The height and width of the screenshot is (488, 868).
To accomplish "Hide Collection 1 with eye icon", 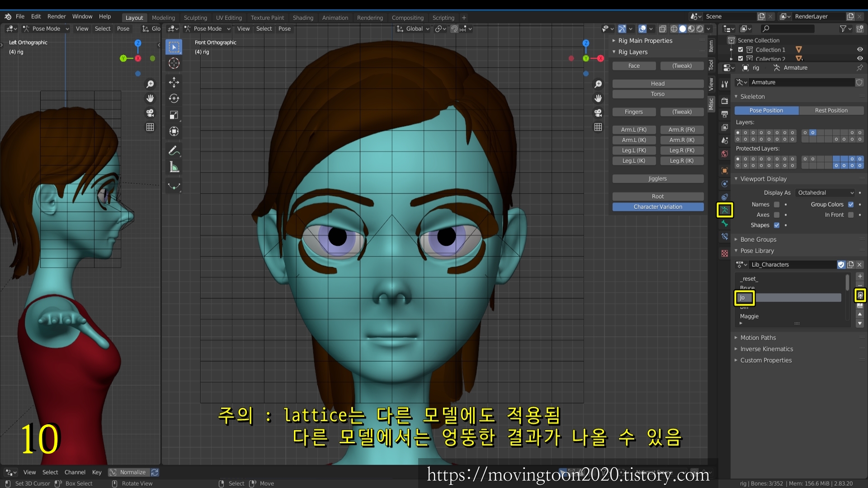I will pyautogui.click(x=859, y=50).
